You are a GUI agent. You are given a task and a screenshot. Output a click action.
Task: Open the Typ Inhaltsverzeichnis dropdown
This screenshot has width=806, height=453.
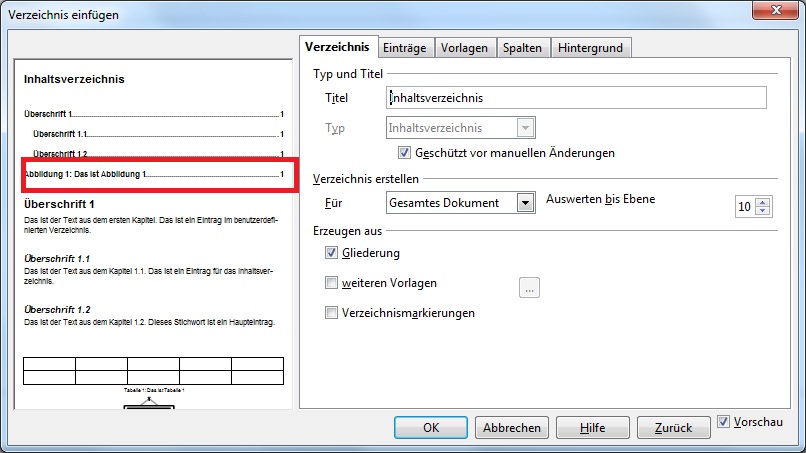tap(525, 128)
